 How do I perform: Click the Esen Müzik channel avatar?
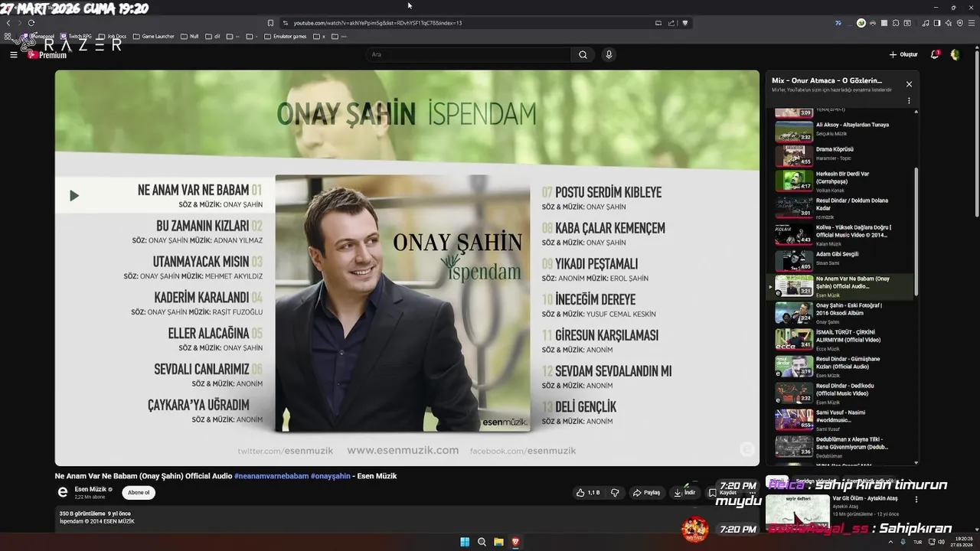63,493
